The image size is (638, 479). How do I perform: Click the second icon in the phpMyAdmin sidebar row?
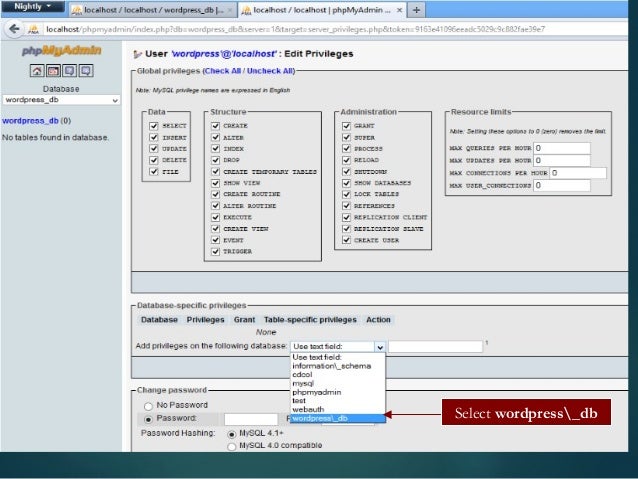(x=51, y=70)
